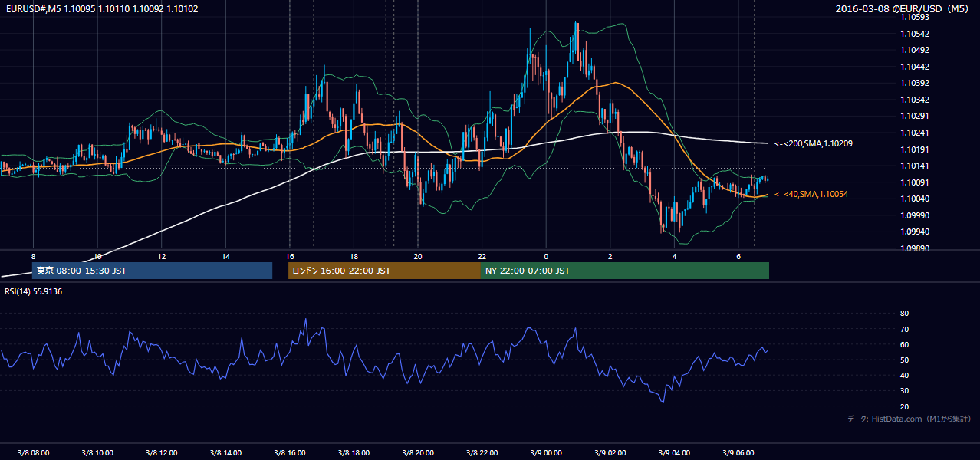
Task: Click RSI level 80 on scale
Action: (x=904, y=314)
